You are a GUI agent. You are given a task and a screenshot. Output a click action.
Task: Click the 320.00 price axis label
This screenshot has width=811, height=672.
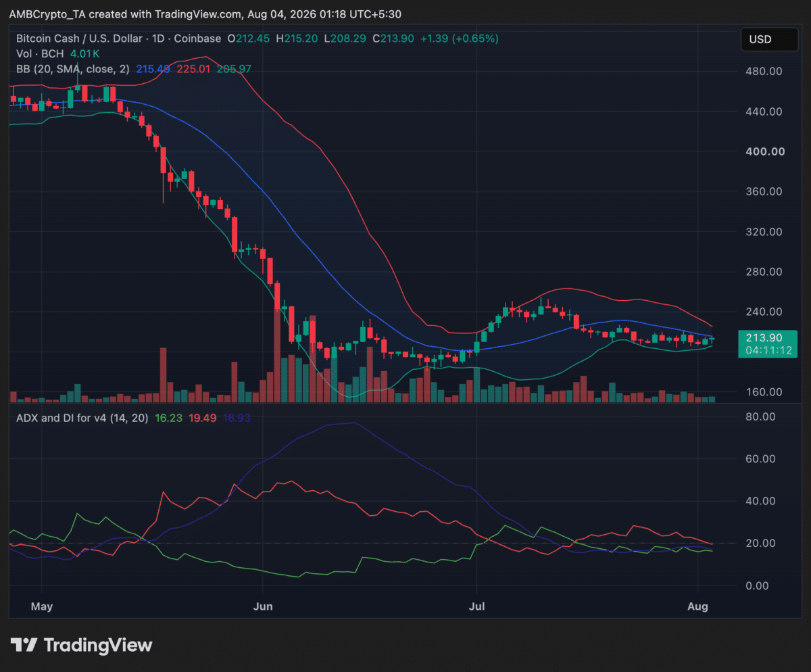(x=764, y=231)
